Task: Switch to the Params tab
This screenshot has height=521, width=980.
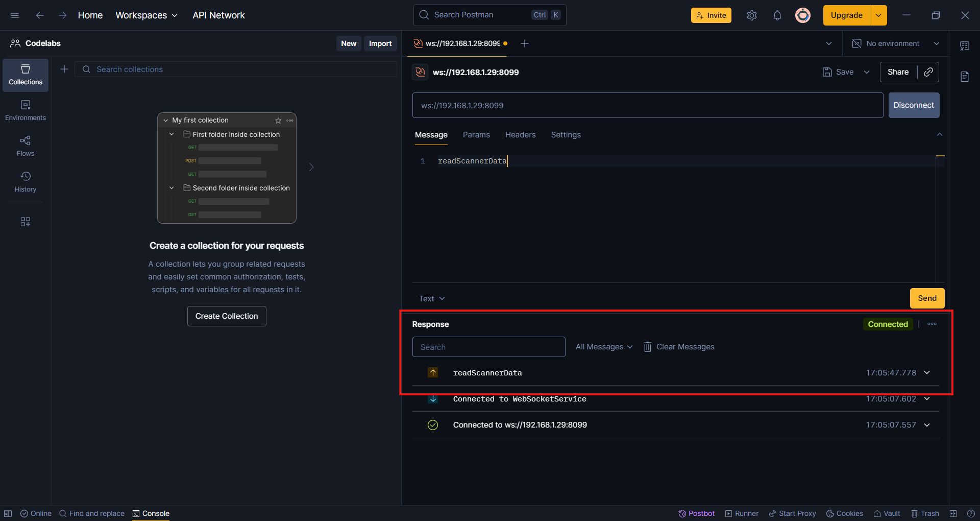Action: 476,135
